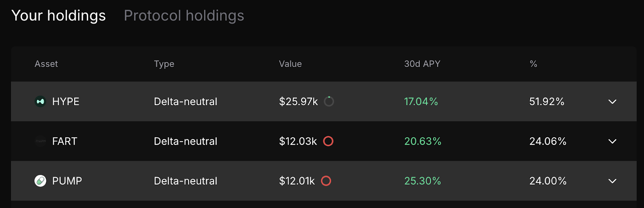Screen dimensions: 644x208
Task: Click the red ring beside $12.01k
Action: tap(326, 181)
